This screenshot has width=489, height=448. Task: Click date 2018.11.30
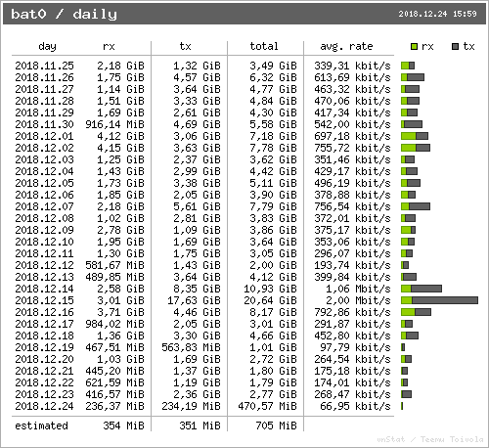[44, 124]
